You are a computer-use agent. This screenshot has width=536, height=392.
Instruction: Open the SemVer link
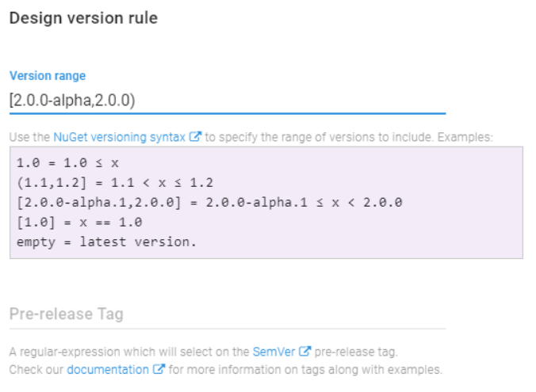pyautogui.click(x=274, y=352)
